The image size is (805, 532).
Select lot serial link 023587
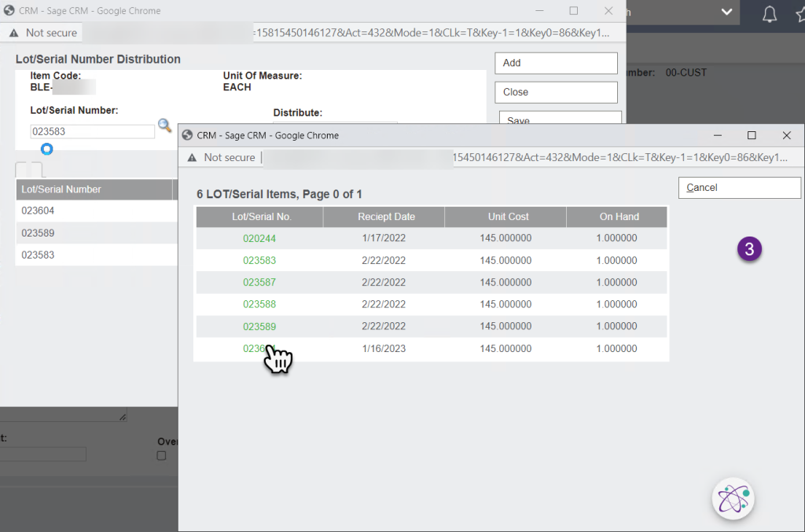tap(259, 283)
